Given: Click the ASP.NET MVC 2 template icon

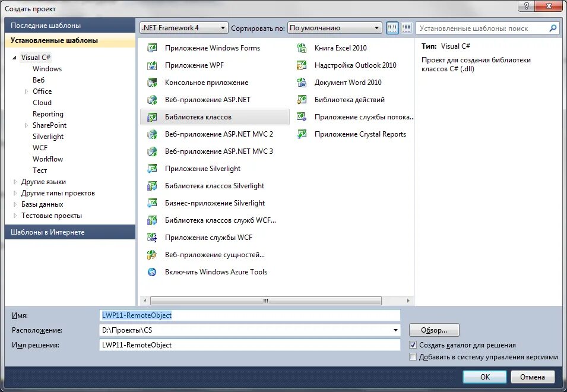Looking at the screenshot, I should click(152, 134).
